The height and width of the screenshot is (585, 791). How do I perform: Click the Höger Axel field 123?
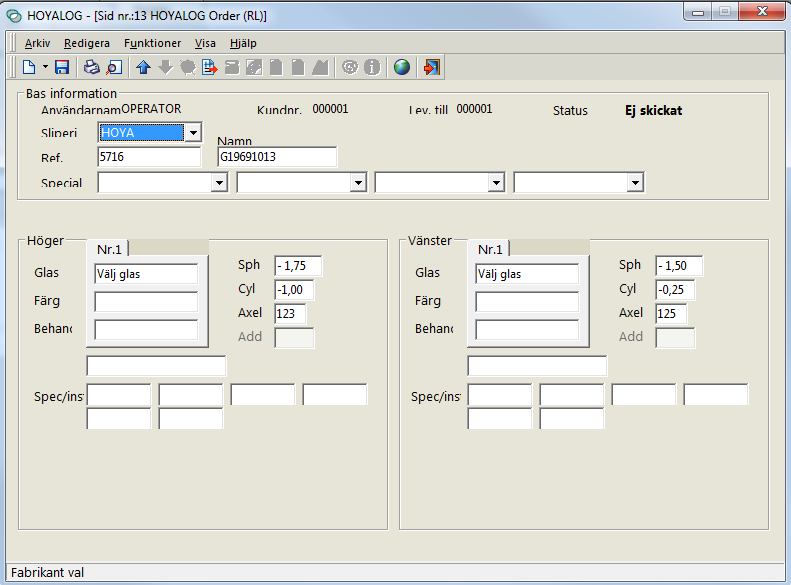pos(290,314)
